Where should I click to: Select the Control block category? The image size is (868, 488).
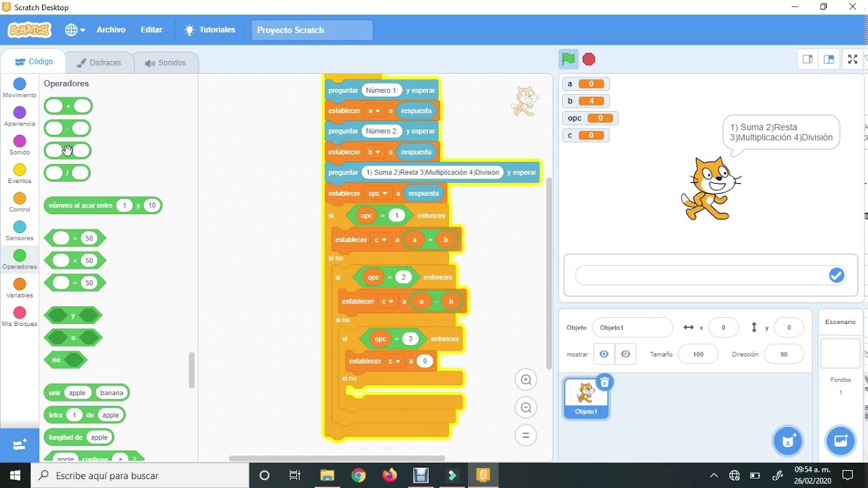click(x=20, y=202)
